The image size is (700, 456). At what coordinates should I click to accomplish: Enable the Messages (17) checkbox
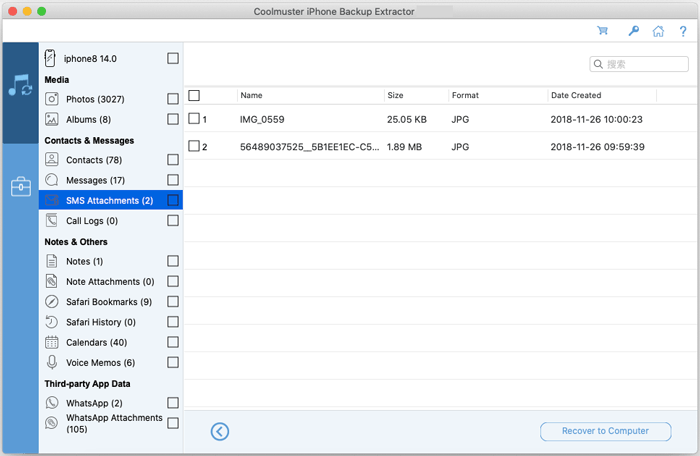point(173,180)
